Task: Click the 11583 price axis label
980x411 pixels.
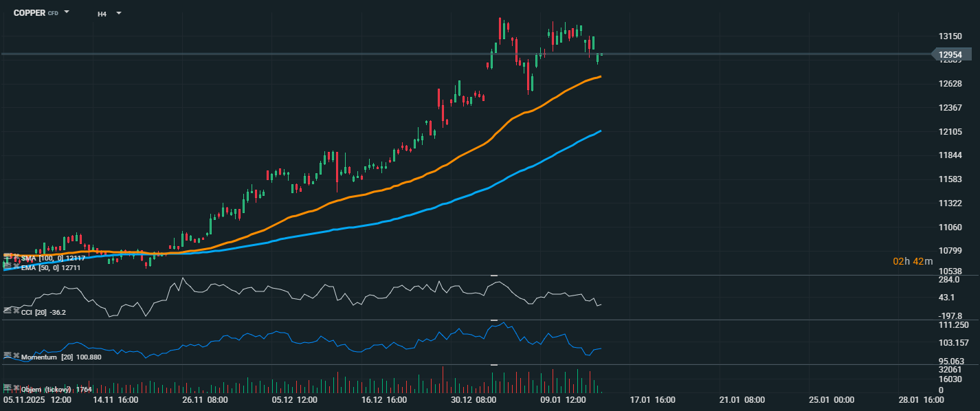Action: [x=950, y=179]
